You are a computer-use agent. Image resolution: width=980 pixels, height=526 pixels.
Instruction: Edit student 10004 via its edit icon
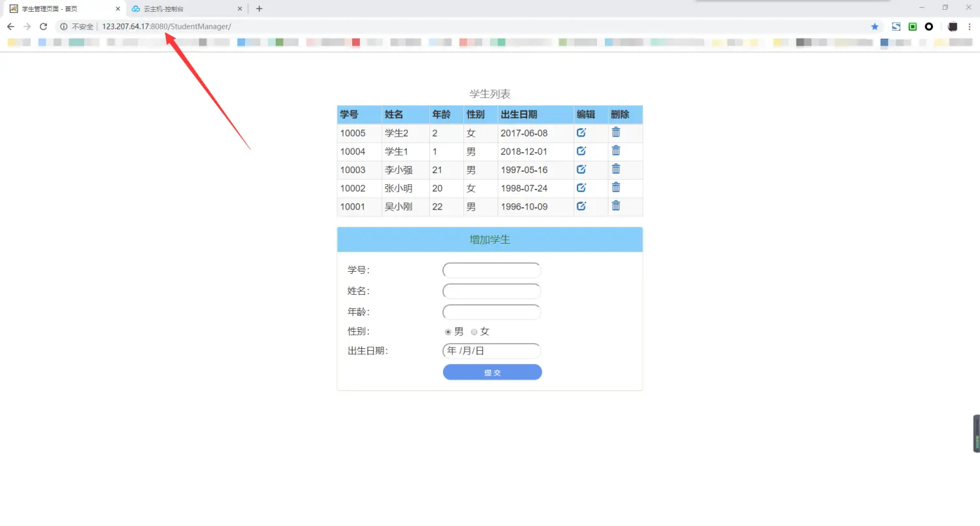[x=581, y=151]
